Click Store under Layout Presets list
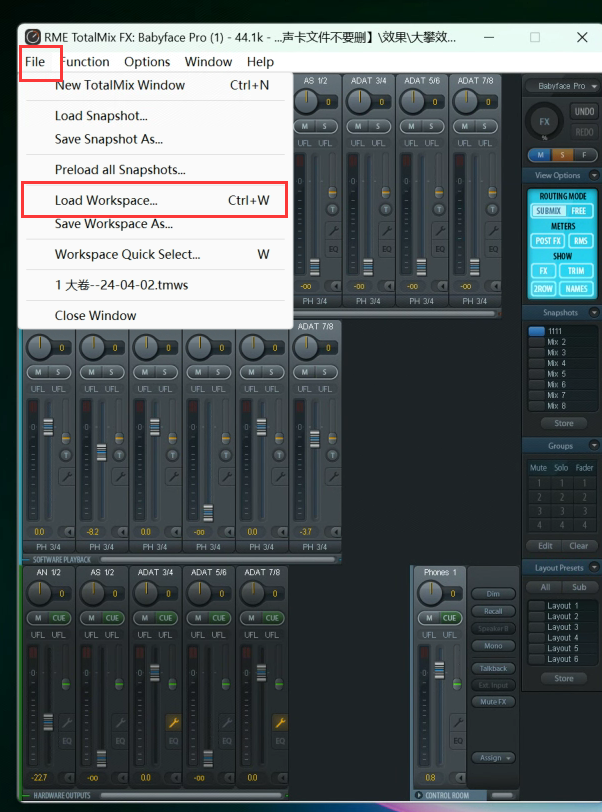The height and width of the screenshot is (812, 602). coord(564,678)
